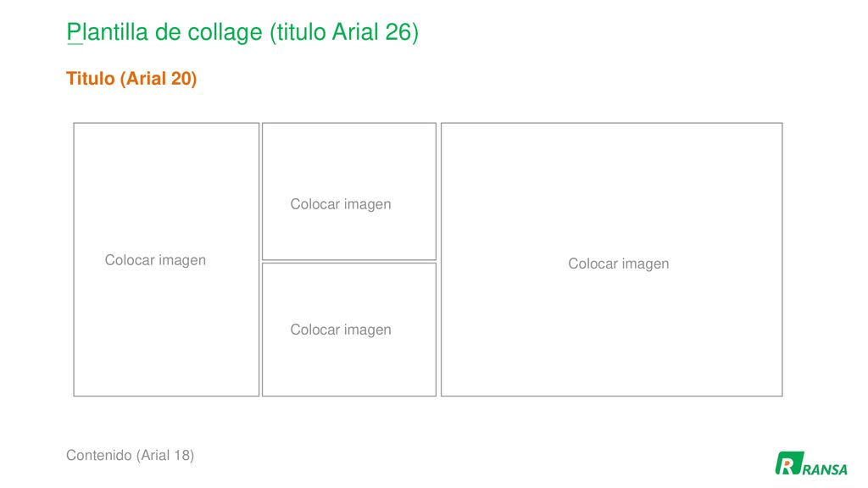Select the top middle image placeholder box

click(348, 191)
